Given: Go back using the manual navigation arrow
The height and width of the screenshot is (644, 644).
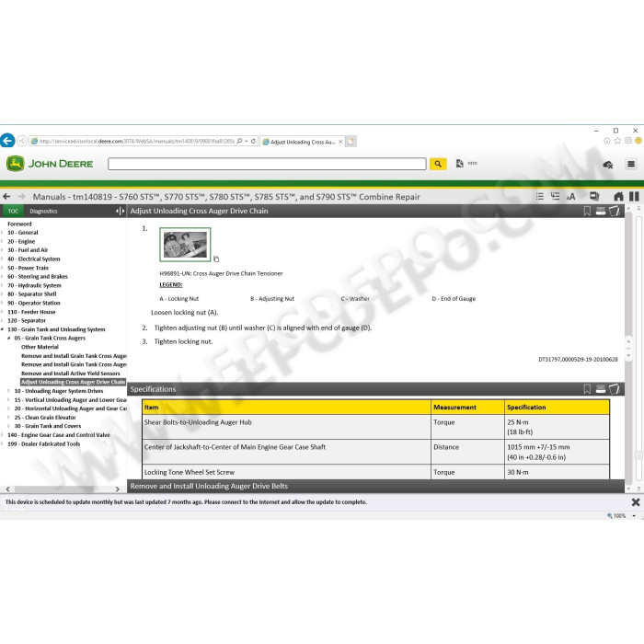Looking at the screenshot, I should 6,197.
